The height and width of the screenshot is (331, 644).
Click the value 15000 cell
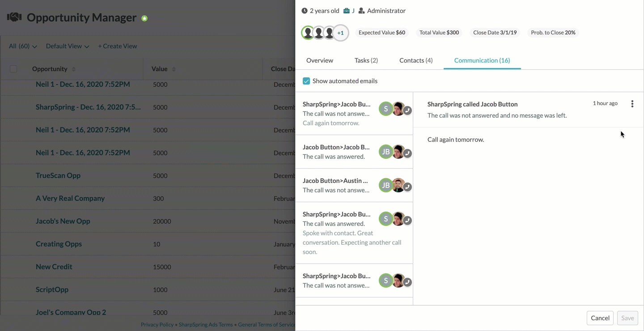pos(162,267)
